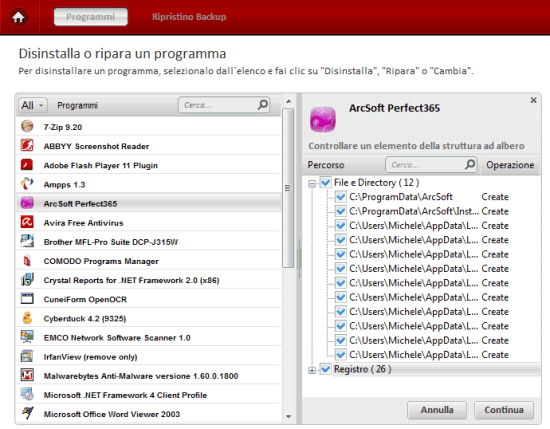
Task: Click the scroll down arrow of programs list
Action: (288, 416)
